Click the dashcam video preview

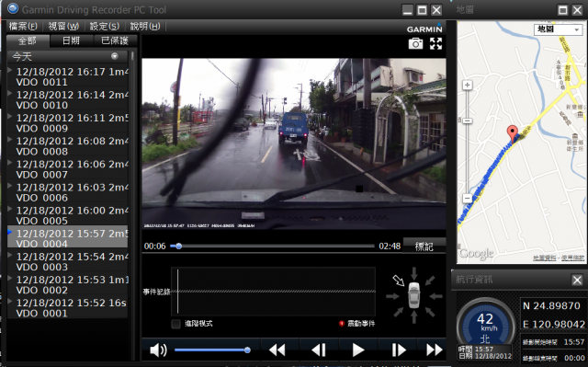294,143
